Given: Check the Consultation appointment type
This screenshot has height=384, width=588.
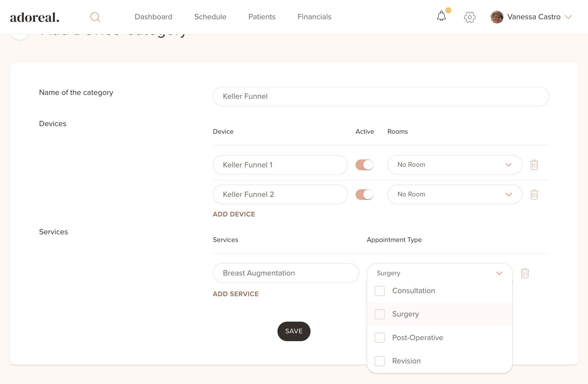Looking at the screenshot, I should [379, 291].
